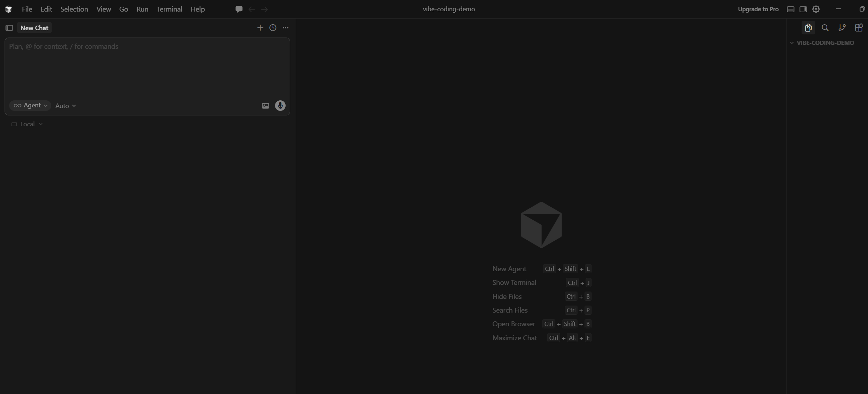Open the Explorer files icon

[x=808, y=28]
